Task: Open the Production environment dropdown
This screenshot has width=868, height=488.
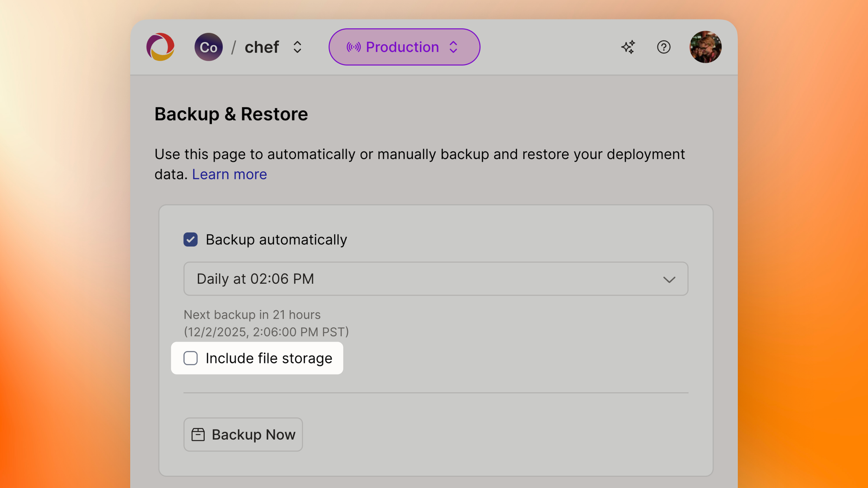Action: click(x=404, y=47)
